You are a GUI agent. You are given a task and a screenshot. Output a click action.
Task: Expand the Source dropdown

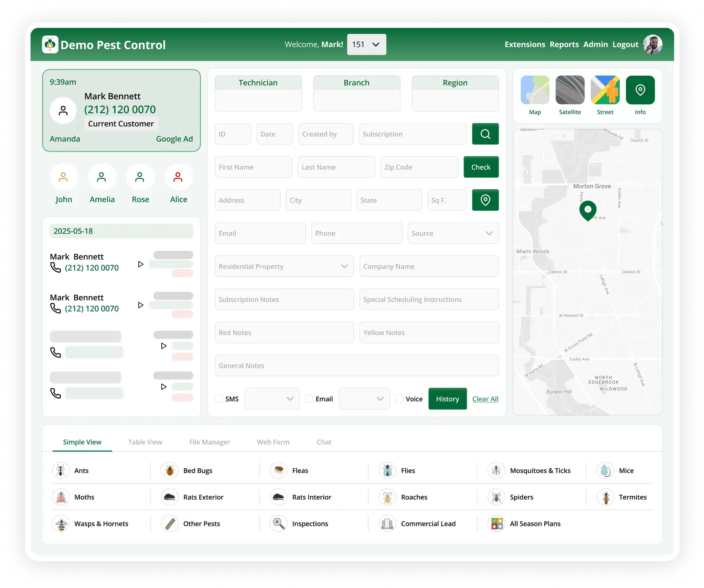coord(453,233)
